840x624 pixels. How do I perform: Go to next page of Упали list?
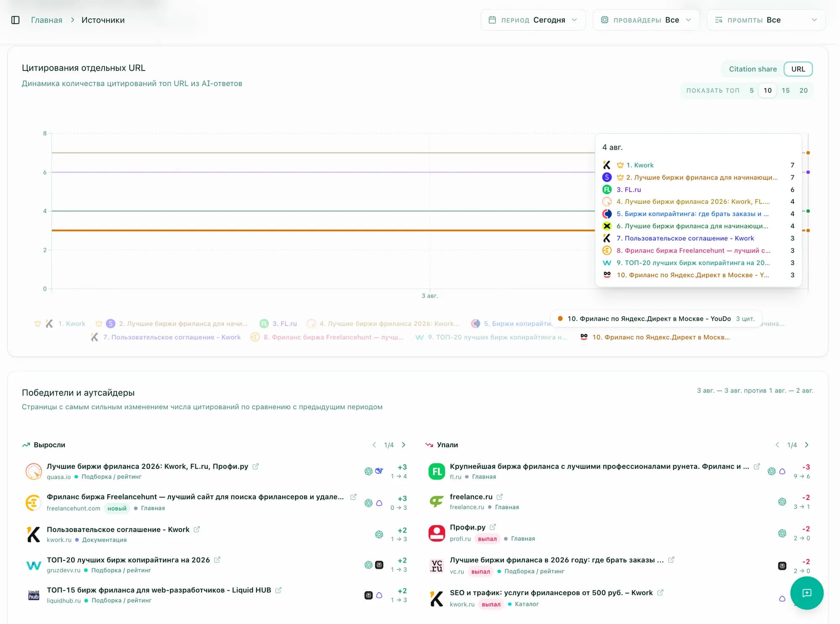point(806,445)
